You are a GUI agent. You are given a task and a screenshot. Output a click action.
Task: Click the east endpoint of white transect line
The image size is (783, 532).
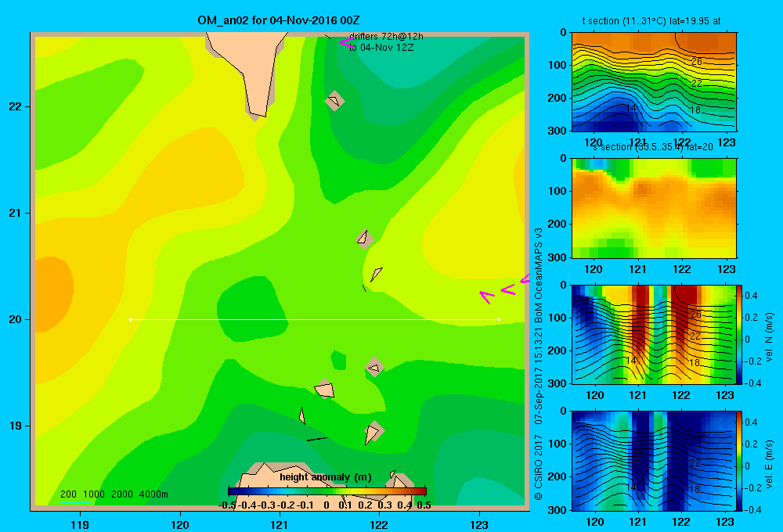500,319
